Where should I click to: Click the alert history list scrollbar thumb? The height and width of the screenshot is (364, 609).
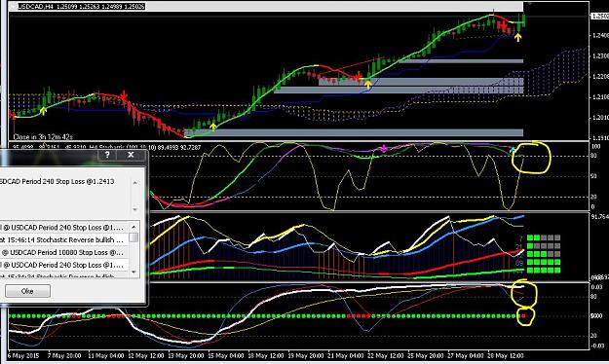point(134,237)
